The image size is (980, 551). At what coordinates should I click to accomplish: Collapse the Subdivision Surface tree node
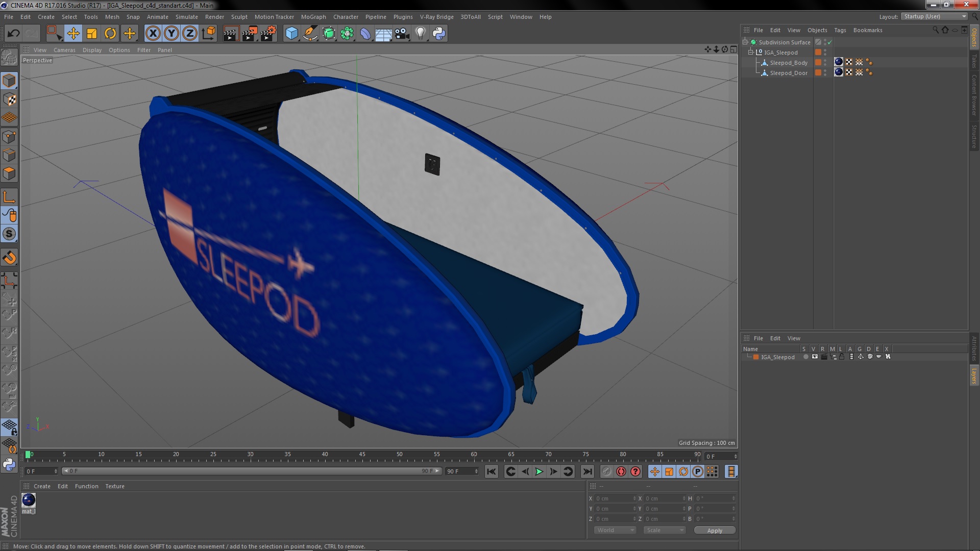coord(745,42)
